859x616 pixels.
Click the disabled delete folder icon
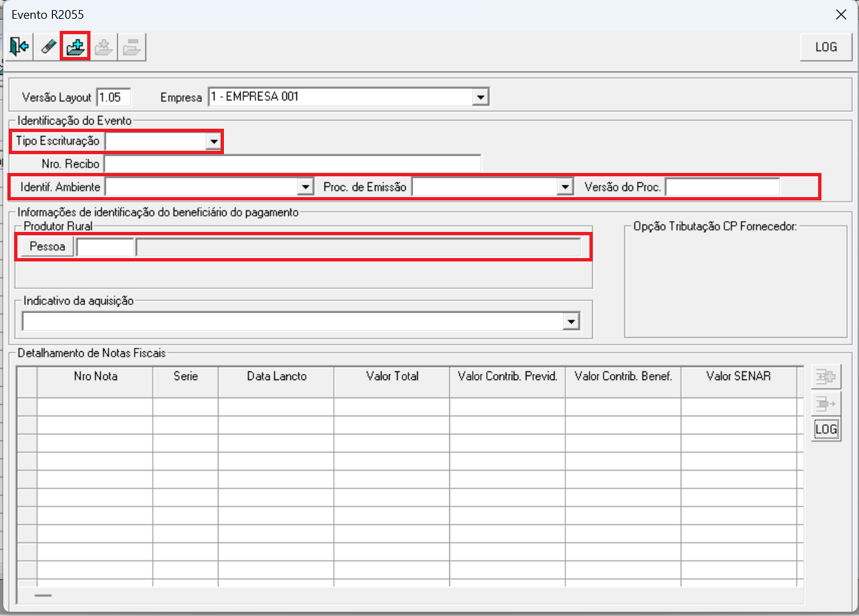pos(131,47)
